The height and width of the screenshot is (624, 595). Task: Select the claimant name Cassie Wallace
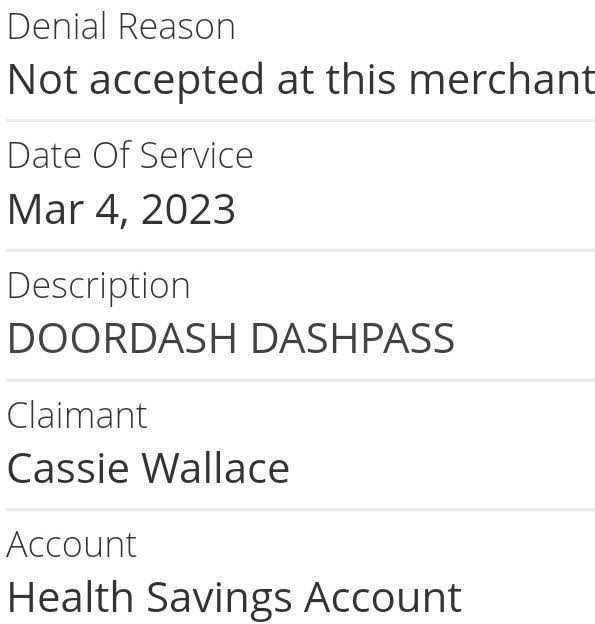148,468
